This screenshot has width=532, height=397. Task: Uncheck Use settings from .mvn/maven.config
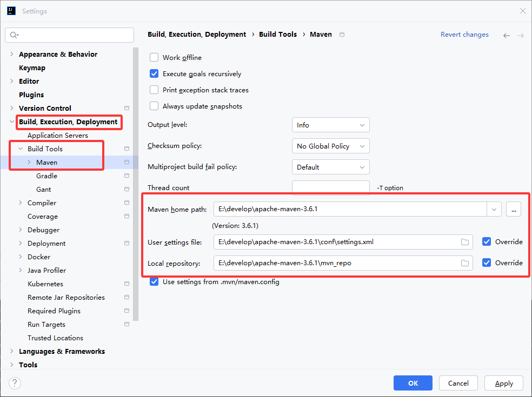(x=154, y=282)
